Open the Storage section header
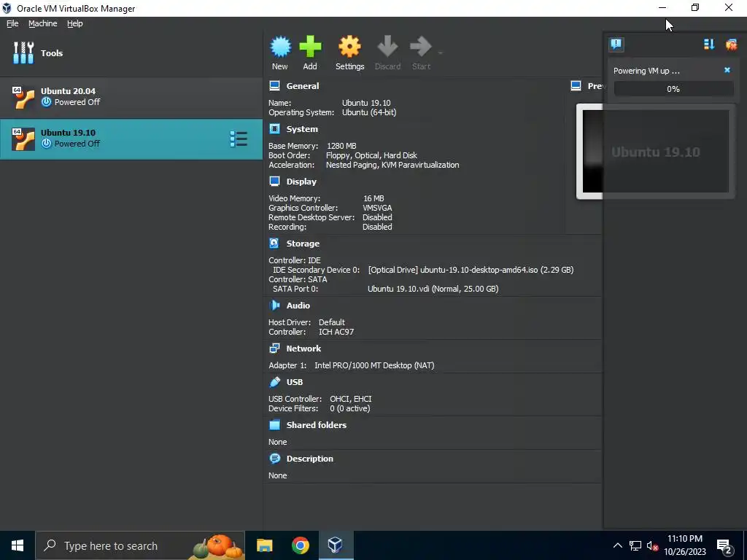747x560 pixels. click(x=303, y=244)
